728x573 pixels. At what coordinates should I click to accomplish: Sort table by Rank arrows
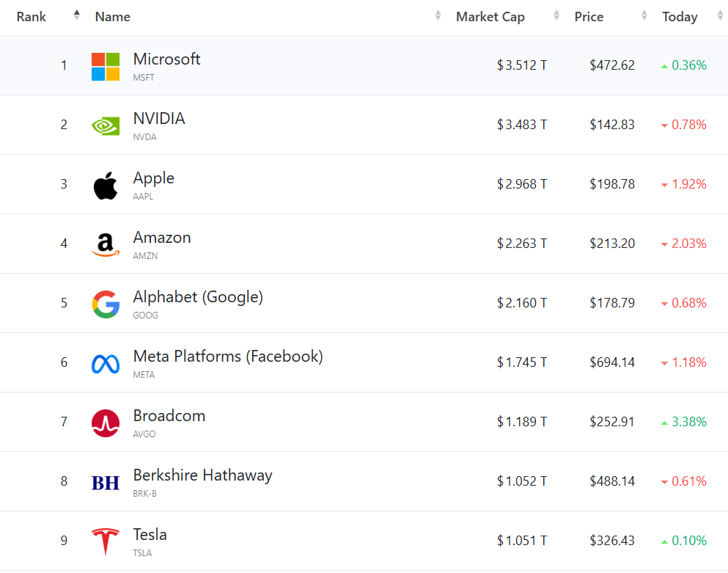coord(77,15)
